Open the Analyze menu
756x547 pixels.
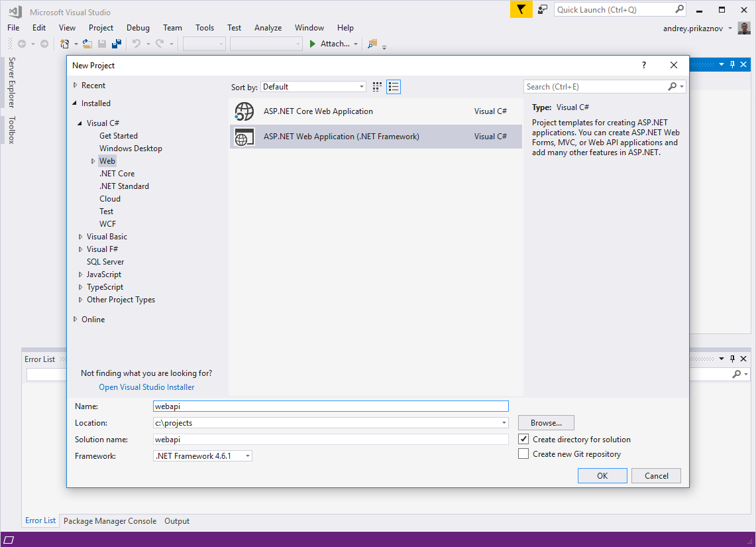pyautogui.click(x=268, y=27)
